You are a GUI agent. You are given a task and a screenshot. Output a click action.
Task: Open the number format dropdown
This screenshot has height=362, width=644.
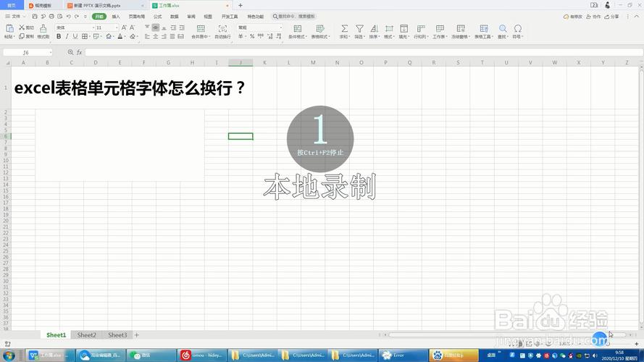281,28
